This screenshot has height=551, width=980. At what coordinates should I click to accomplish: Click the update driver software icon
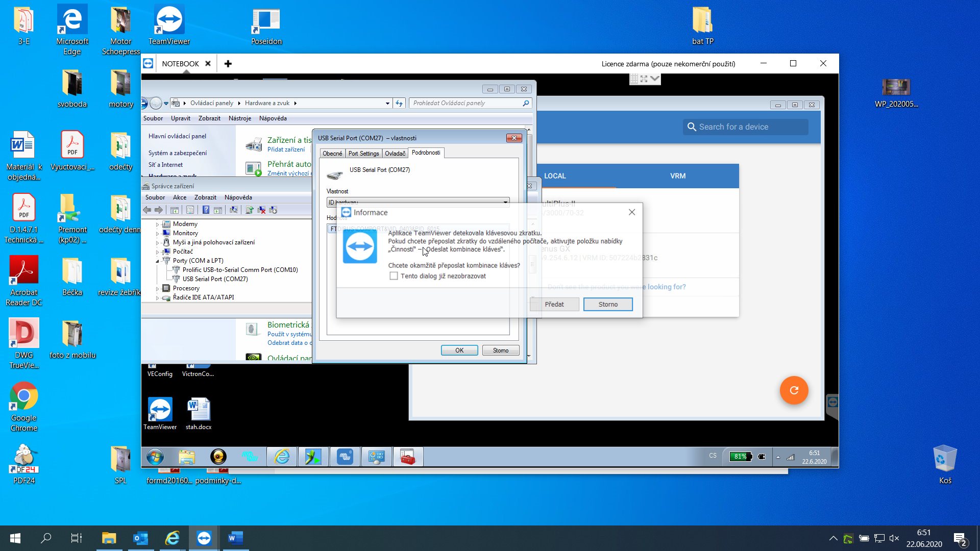click(x=250, y=210)
